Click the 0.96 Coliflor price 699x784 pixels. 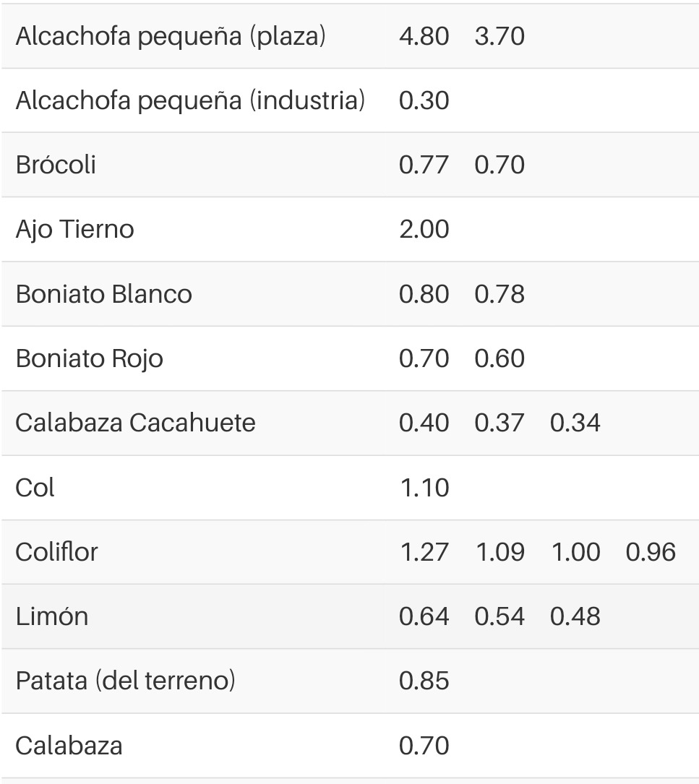[651, 552]
